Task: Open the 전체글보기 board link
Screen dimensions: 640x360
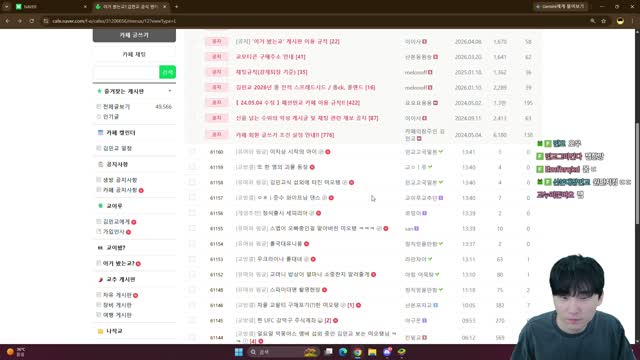Action: click(116, 107)
